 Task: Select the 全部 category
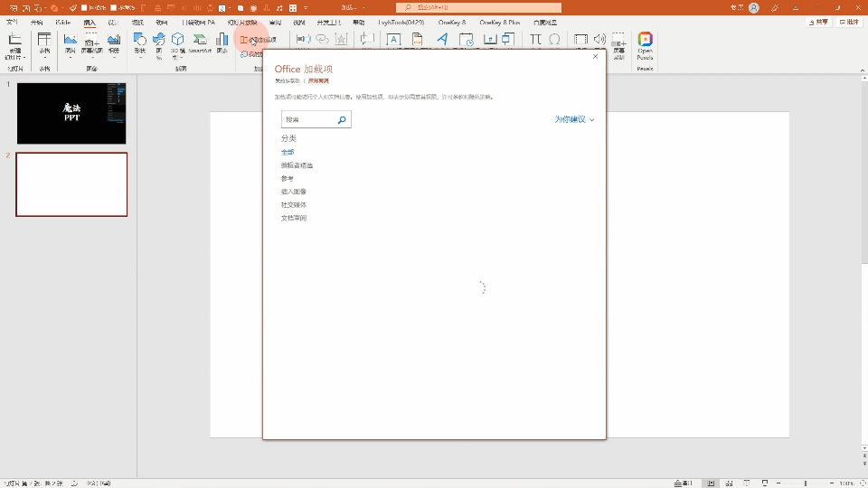pyautogui.click(x=288, y=152)
